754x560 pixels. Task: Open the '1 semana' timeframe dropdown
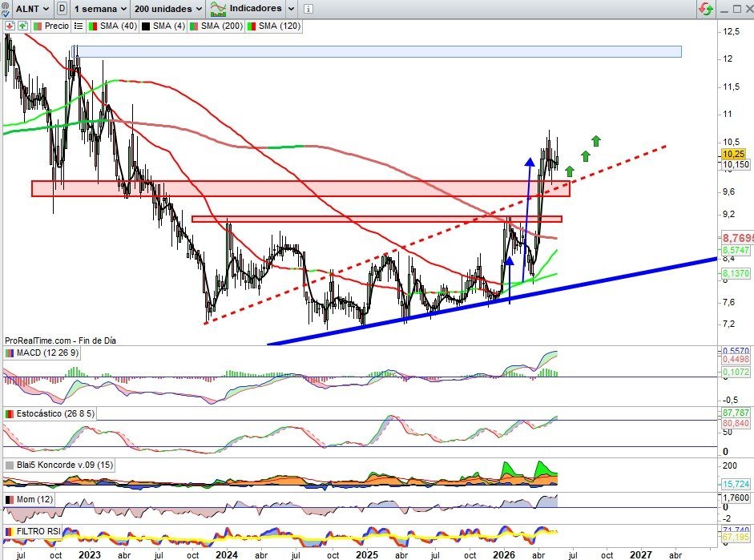pyautogui.click(x=100, y=9)
